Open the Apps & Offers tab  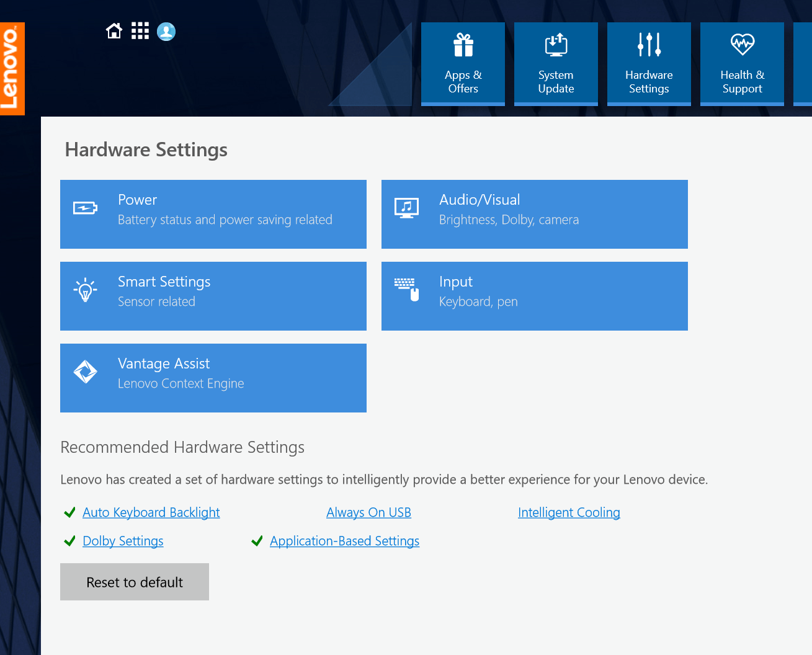pyautogui.click(x=463, y=64)
